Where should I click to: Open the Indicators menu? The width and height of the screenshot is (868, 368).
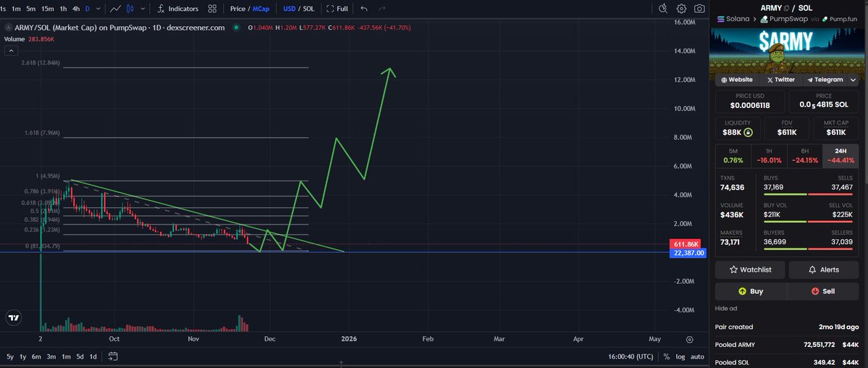click(x=177, y=9)
